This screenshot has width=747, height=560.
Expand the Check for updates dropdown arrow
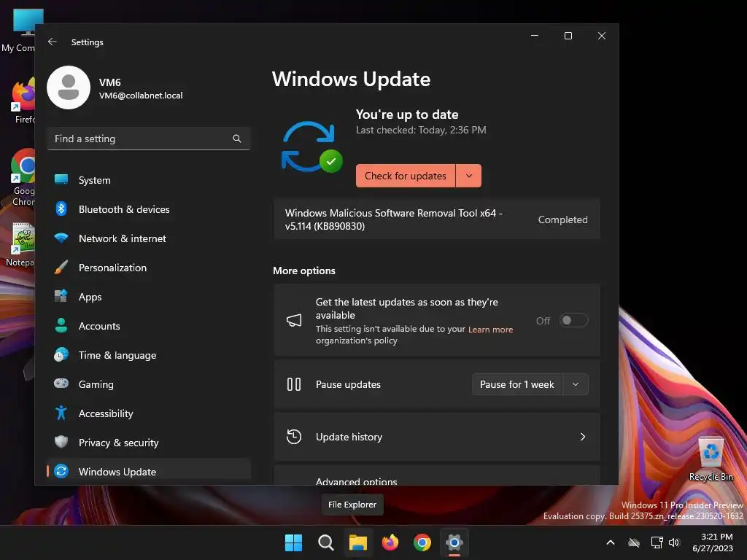point(469,176)
